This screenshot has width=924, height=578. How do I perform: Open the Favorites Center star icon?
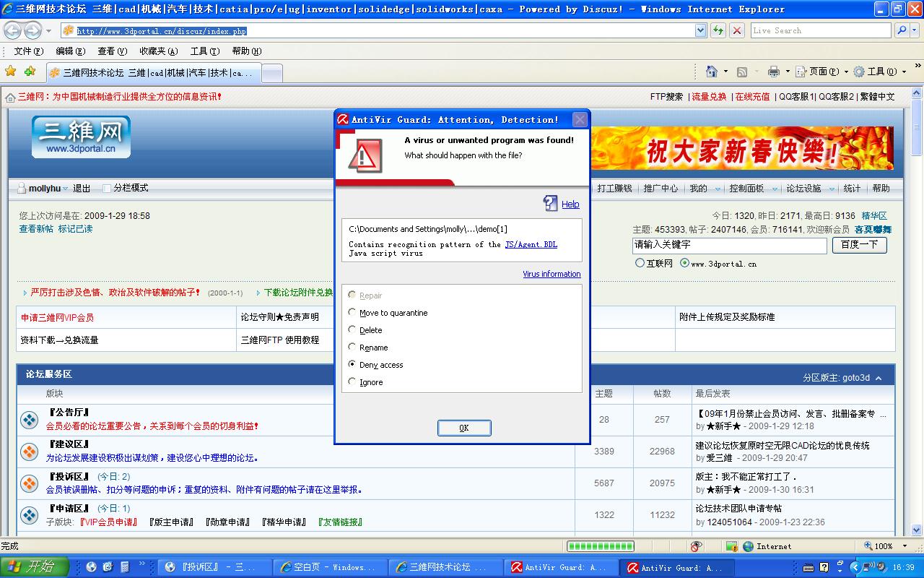(x=10, y=72)
